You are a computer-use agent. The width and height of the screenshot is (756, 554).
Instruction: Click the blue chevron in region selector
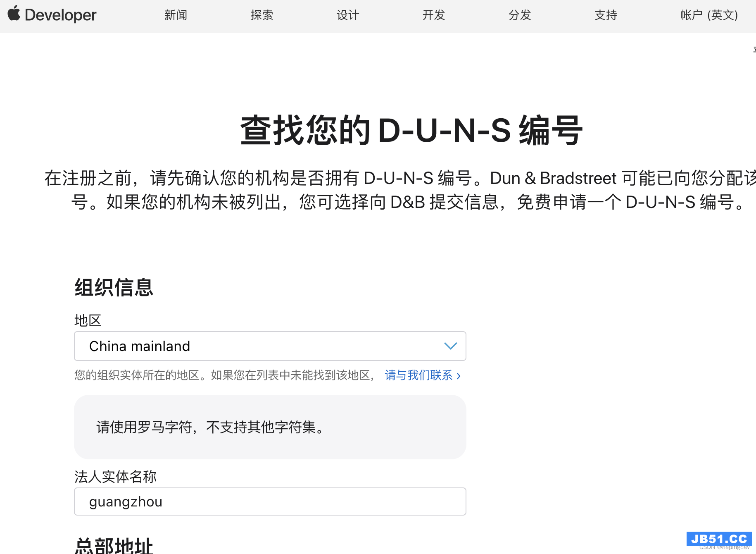point(450,346)
